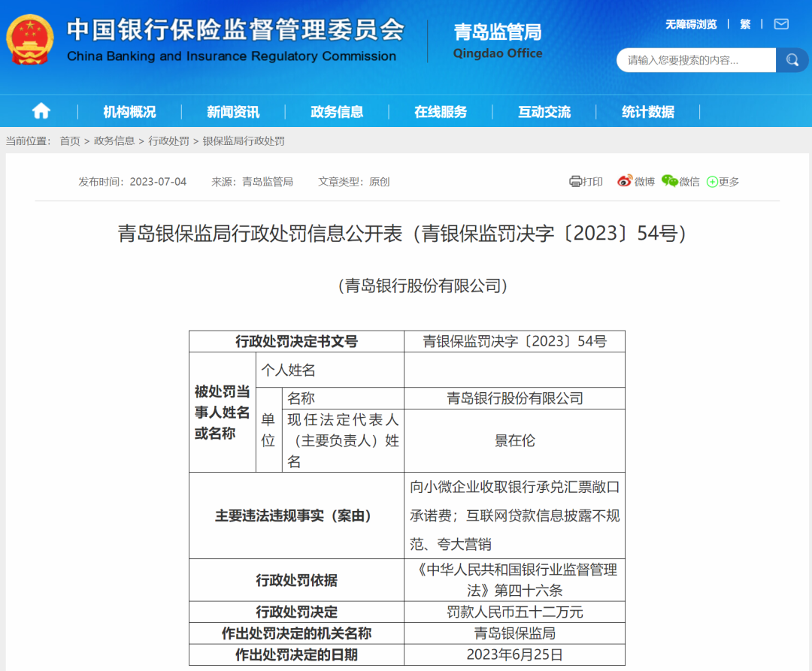Switch to traditional Chinese with 繁
This screenshot has height=671, width=812.
[x=745, y=24]
